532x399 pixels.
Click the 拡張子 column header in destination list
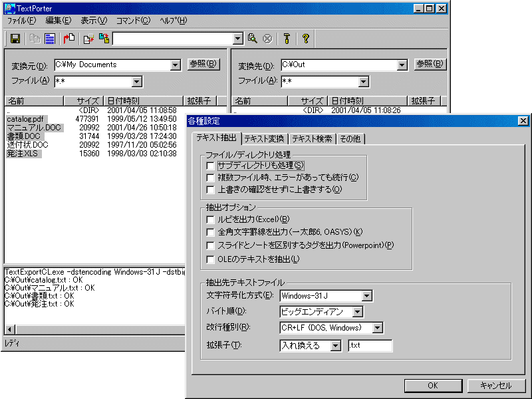coord(424,101)
